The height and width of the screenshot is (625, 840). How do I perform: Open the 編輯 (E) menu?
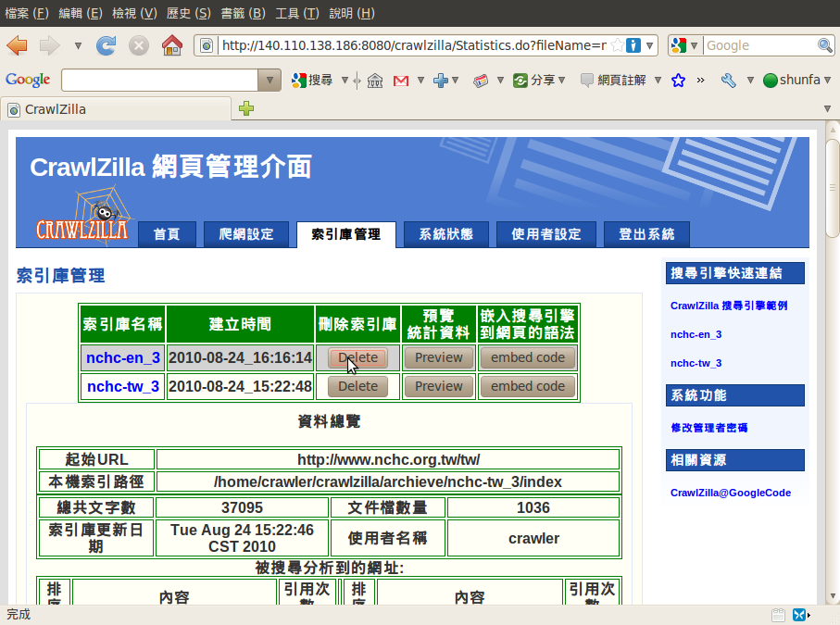point(81,13)
